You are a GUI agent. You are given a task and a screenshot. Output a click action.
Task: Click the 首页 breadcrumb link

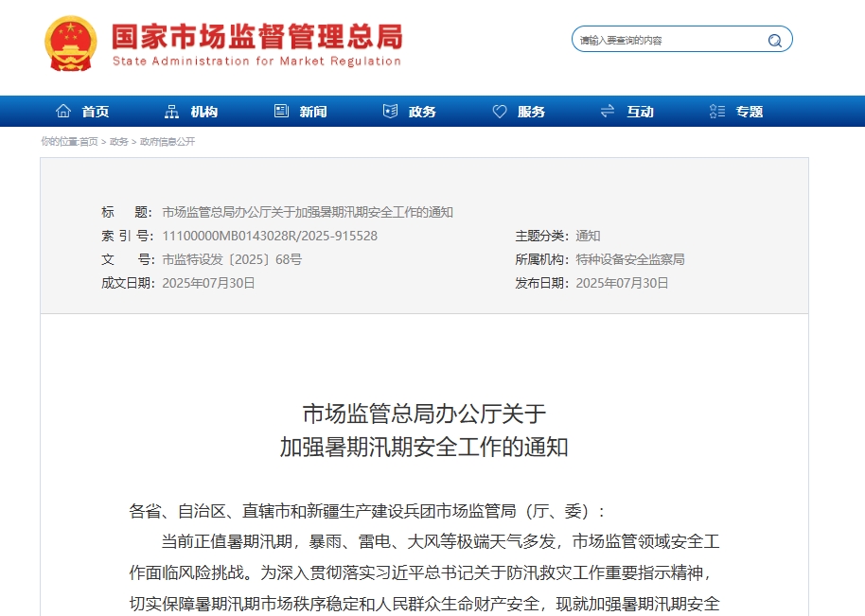pyautogui.click(x=88, y=142)
